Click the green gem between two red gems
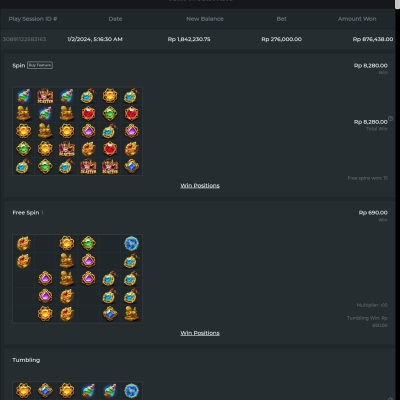Viewport: 400px width, 400px height. [110, 114]
